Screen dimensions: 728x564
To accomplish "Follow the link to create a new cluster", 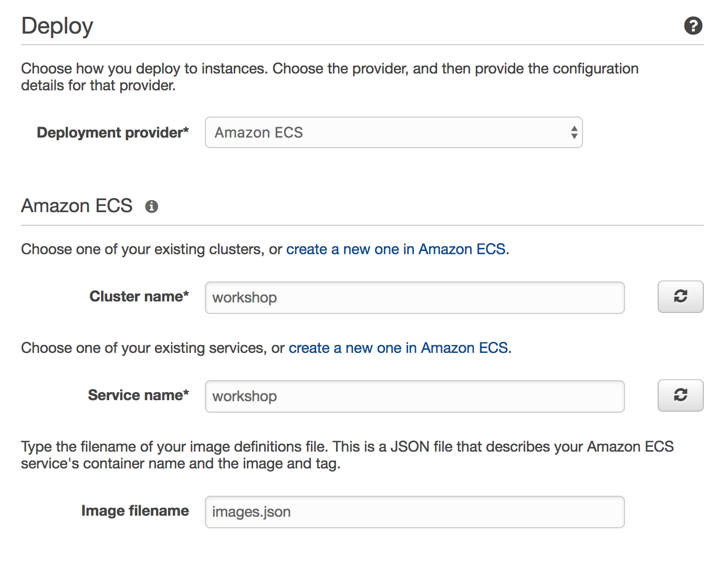I will point(396,249).
